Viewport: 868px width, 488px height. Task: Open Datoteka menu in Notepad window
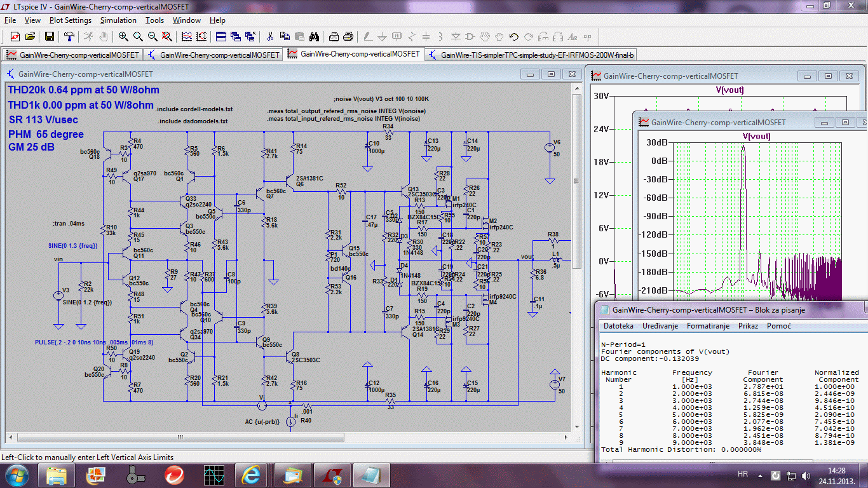point(618,326)
